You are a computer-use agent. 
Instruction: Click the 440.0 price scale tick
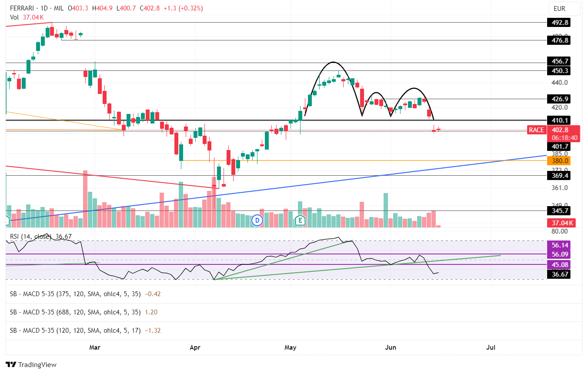pos(559,83)
